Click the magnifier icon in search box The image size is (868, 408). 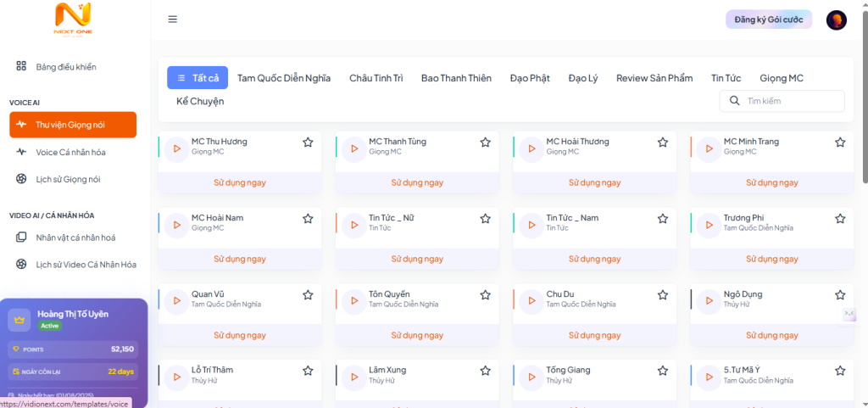point(733,101)
